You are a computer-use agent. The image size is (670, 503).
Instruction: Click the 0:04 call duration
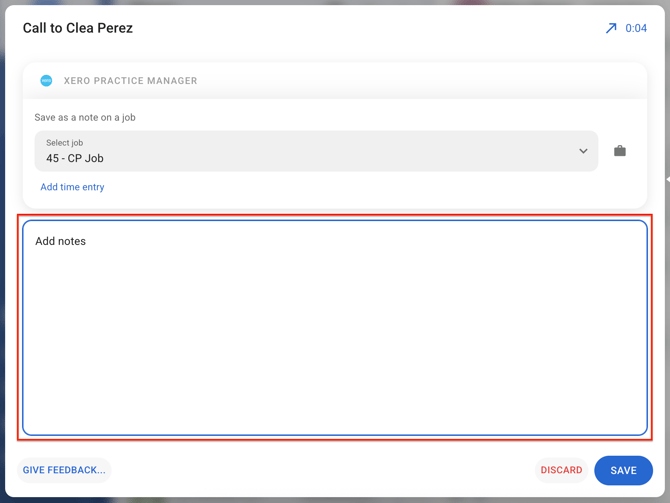point(636,28)
